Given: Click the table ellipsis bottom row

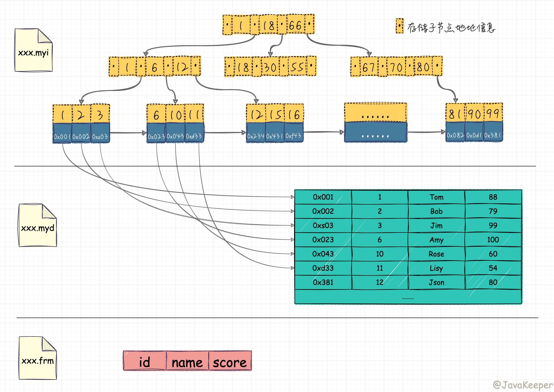Looking at the screenshot, I should click(408, 297).
